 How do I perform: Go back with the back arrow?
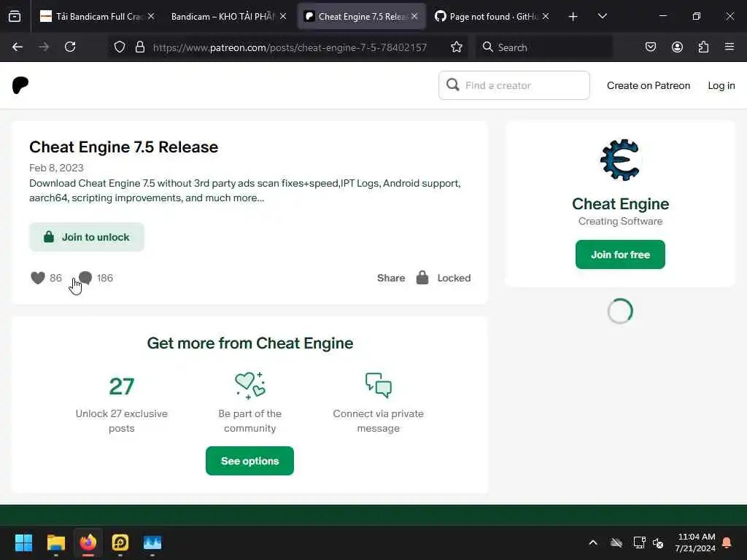pos(18,47)
